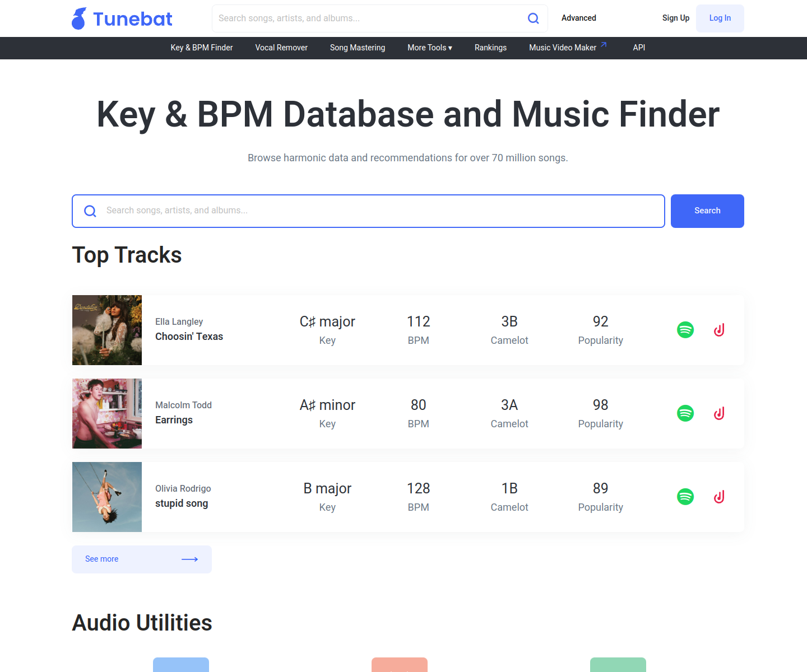
Task: Click the 112 BPM value
Action: pyautogui.click(x=419, y=321)
